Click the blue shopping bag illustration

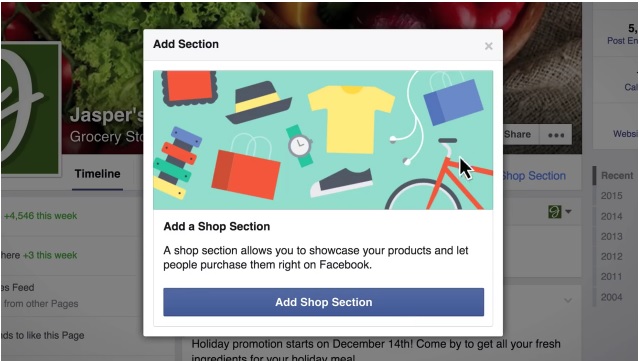[454, 101]
